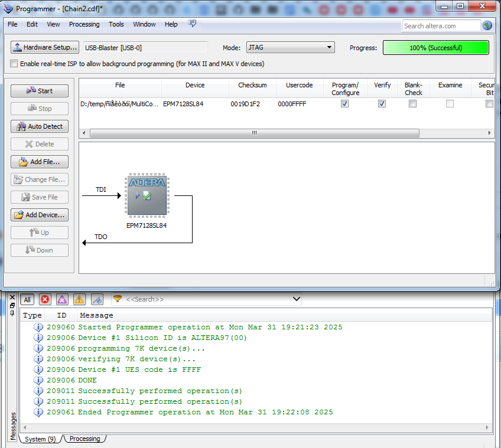Screen dimensions: 501x448
Task: Expand the messages Search dropdown
Action: pyautogui.click(x=296, y=299)
